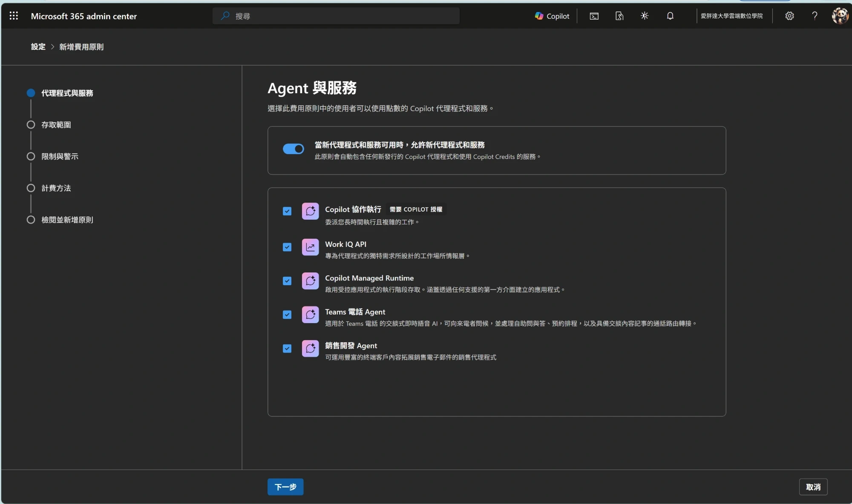The image size is (852, 504).
Task: Open the help question mark icon
Action: click(x=815, y=16)
